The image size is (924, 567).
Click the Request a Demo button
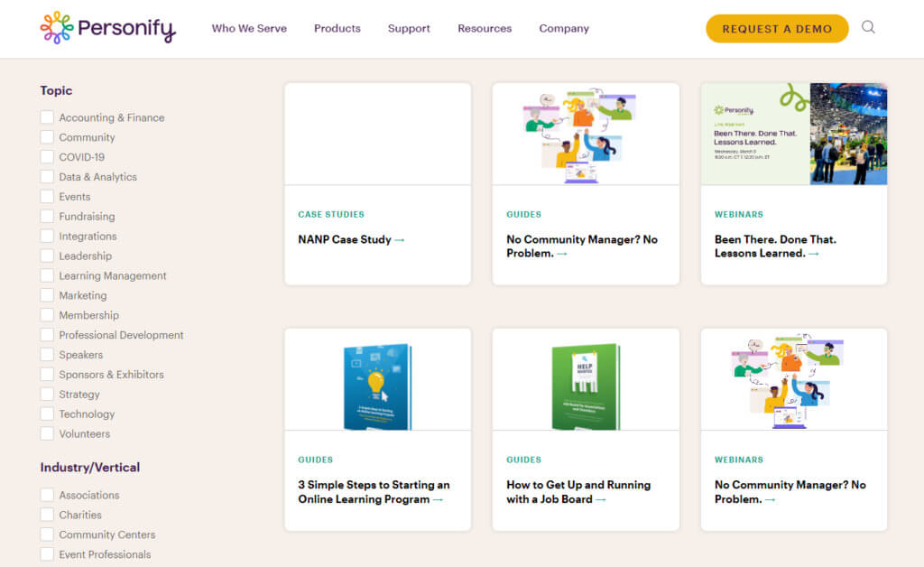[777, 28]
